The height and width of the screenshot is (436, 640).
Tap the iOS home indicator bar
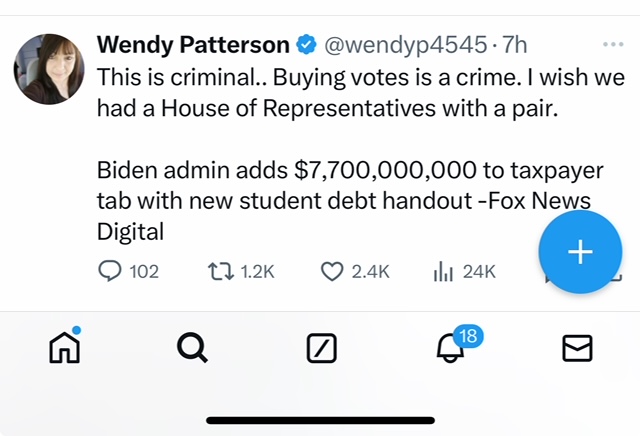[320, 420]
